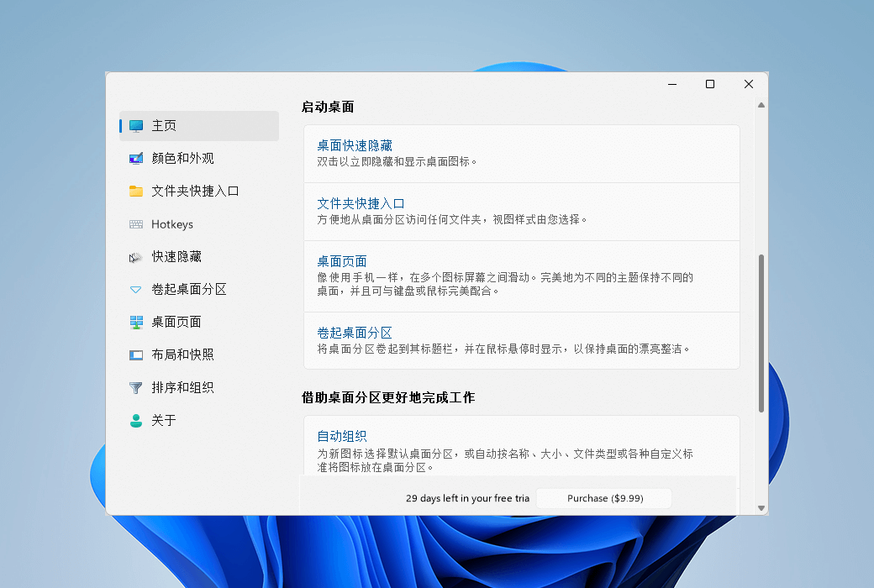Click the 布局和快照 screen icon
Screen dimensions: 874x588
point(136,355)
